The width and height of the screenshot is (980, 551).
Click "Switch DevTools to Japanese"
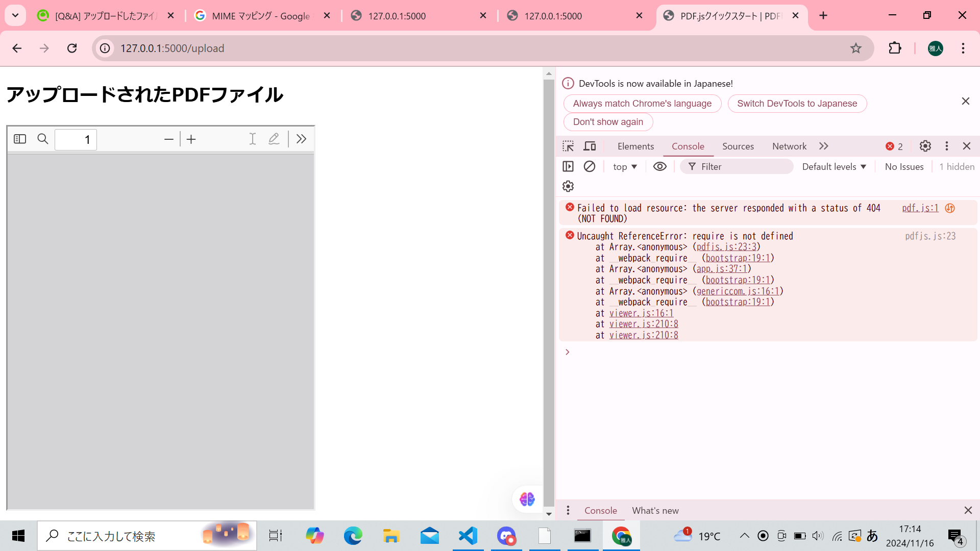pos(797,103)
